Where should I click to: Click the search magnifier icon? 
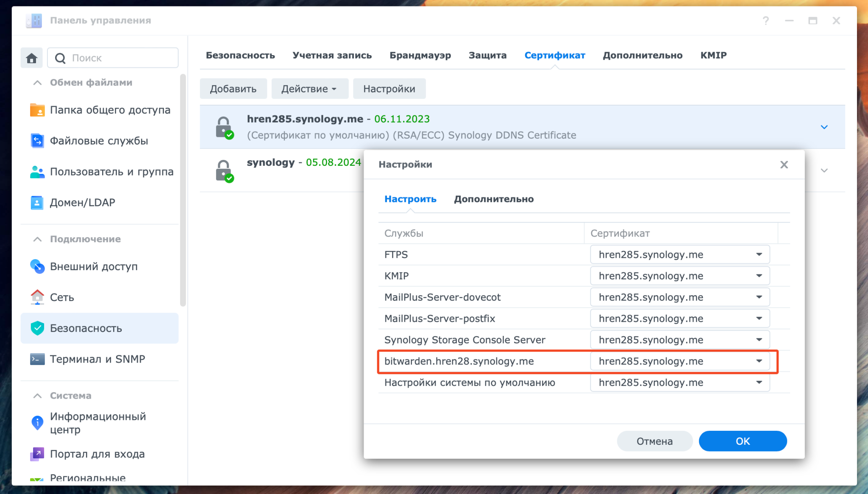coord(60,58)
